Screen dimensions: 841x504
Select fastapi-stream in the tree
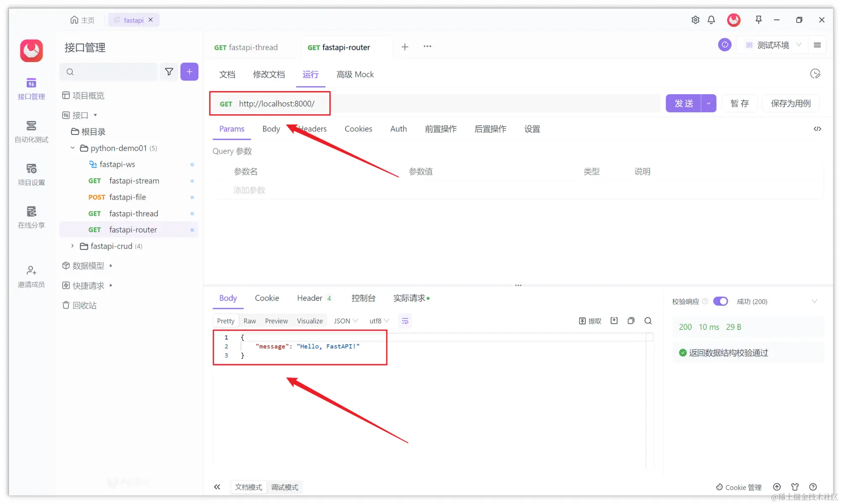click(134, 181)
